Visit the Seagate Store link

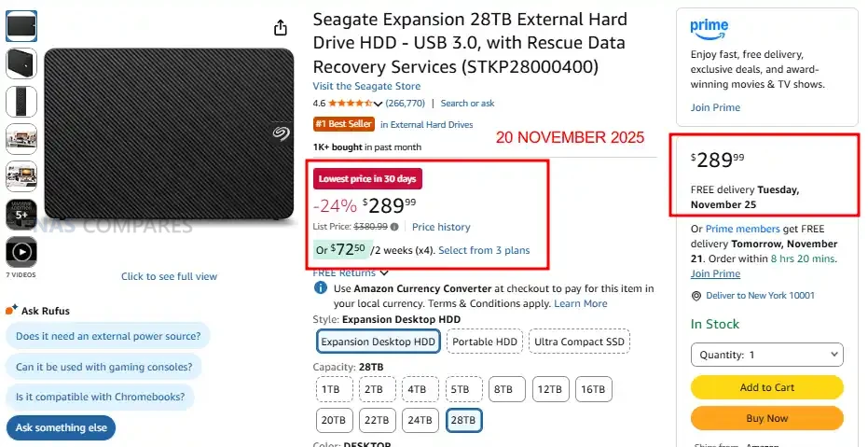click(x=366, y=87)
